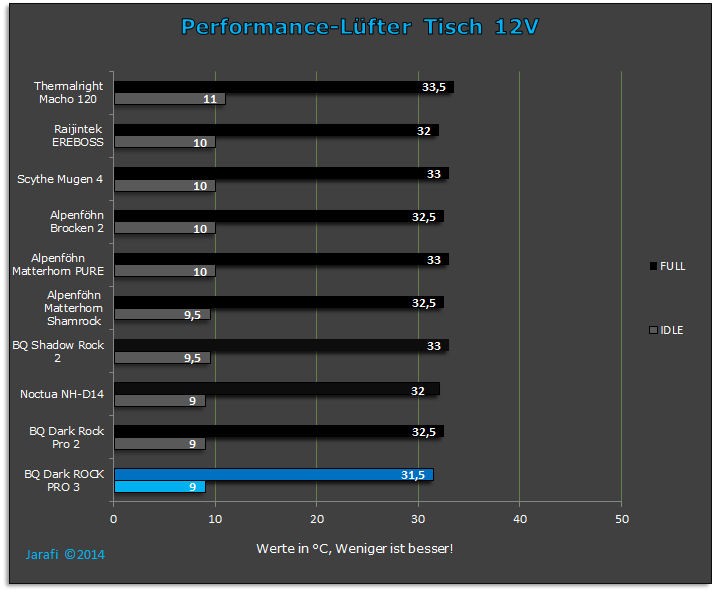The height and width of the screenshot is (592, 714).
Task: Click the Noctua NH-D14 label
Action: click(x=62, y=394)
